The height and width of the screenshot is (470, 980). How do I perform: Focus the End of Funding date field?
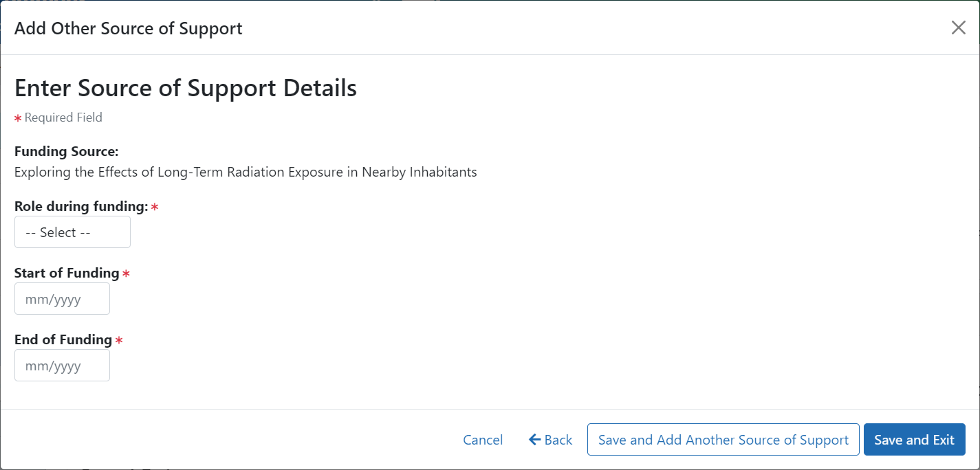point(62,366)
